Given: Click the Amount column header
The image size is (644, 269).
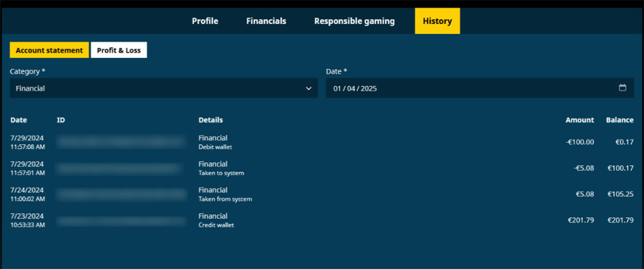Looking at the screenshot, I should click(x=580, y=120).
